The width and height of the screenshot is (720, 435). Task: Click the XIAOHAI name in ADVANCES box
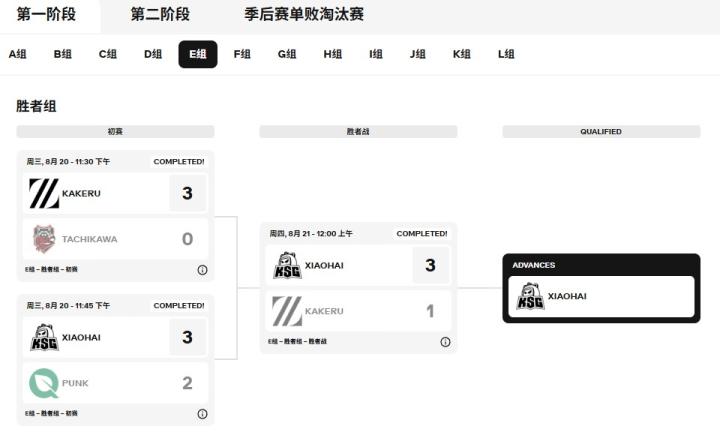[x=567, y=296]
